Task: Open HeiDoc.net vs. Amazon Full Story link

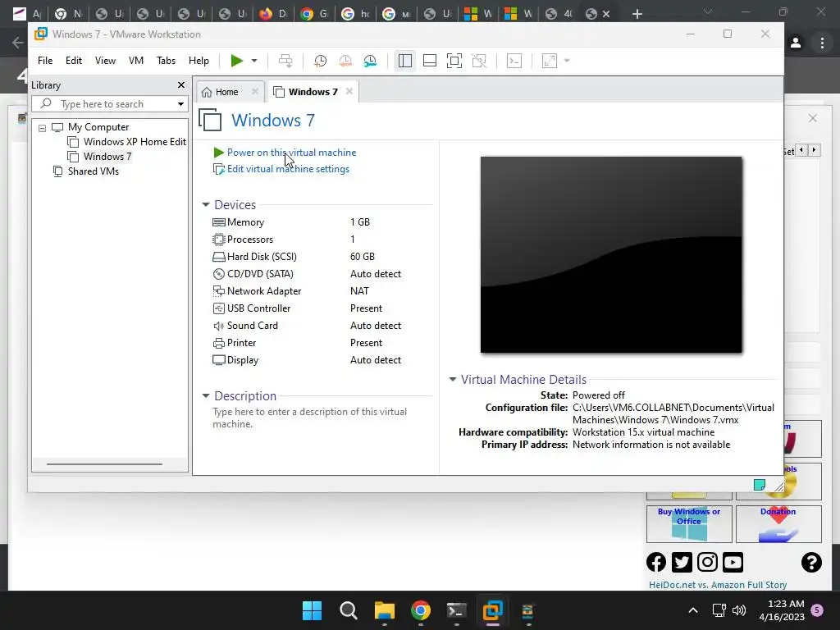Action: tap(718, 585)
